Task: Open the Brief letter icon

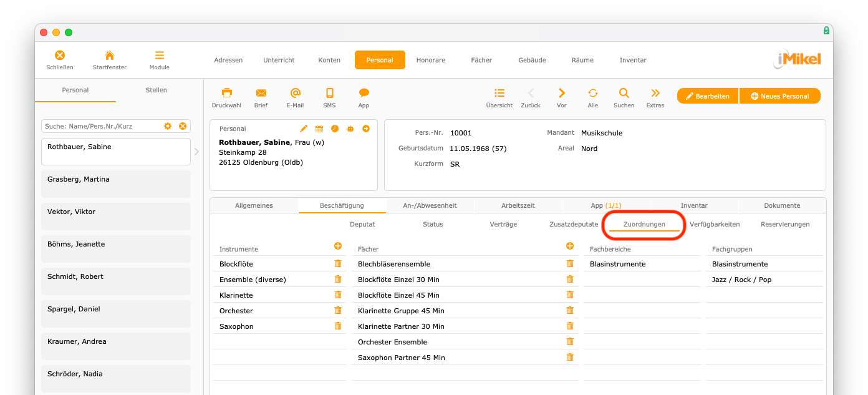Action: tap(261, 93)
